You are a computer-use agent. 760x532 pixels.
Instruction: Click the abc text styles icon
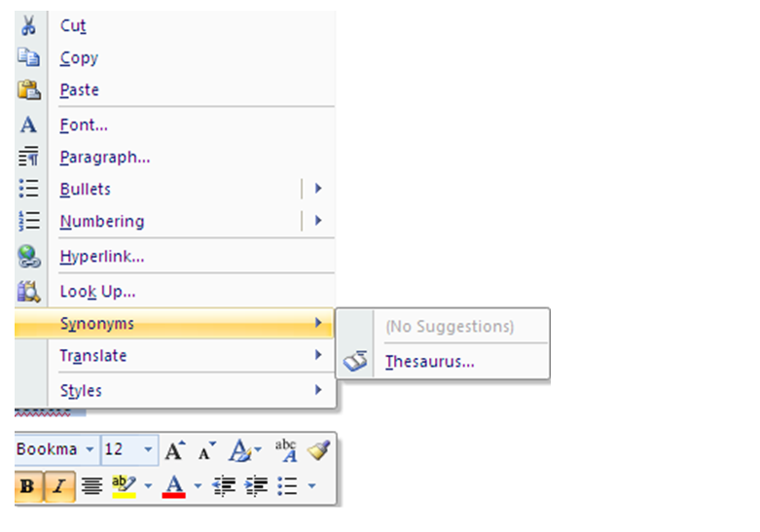pos(286,449)
